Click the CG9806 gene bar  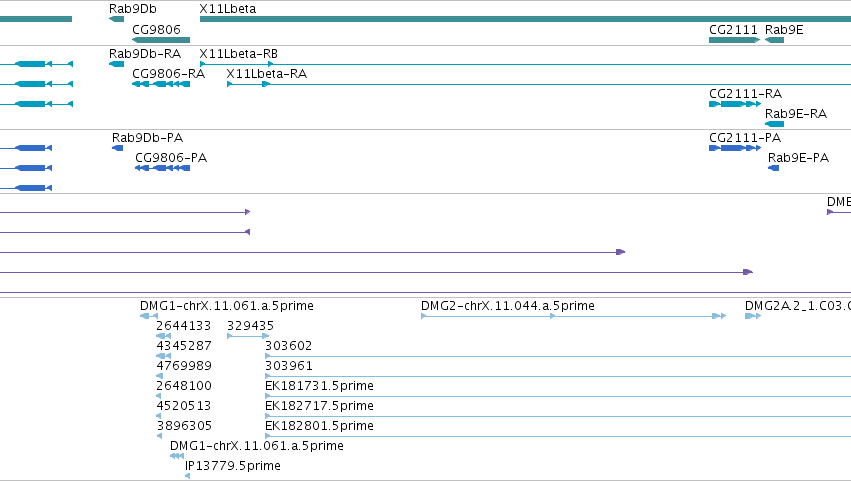pos(161,40)
